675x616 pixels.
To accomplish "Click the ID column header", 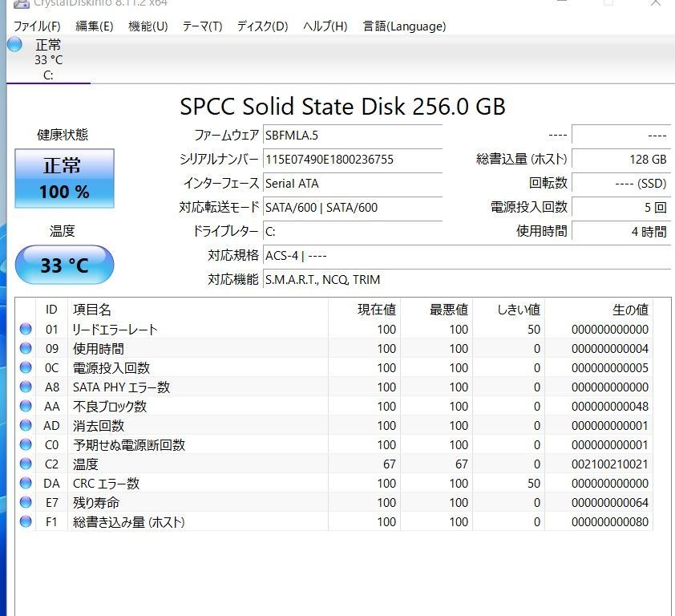I will pos(51,310).
